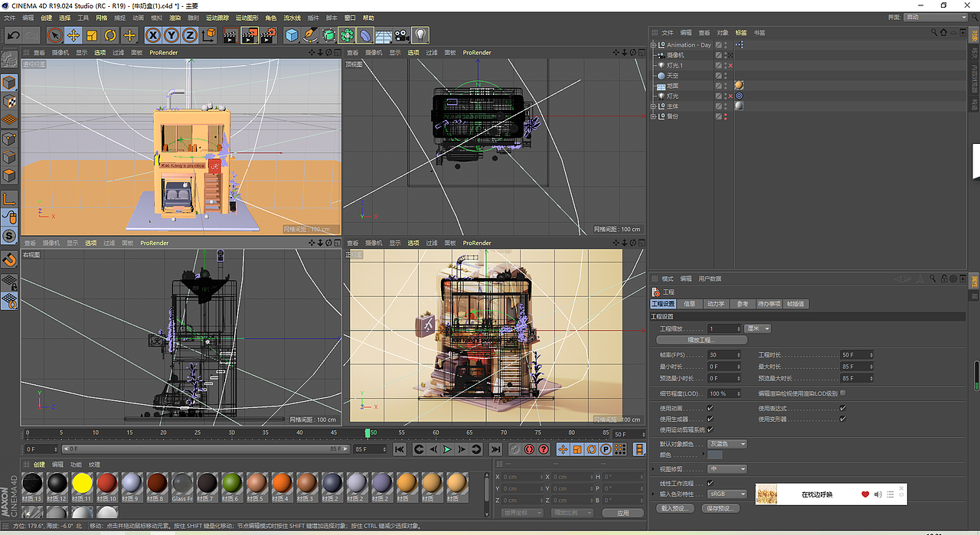This screenshot has width=980, height=535.
Task: Select the spline Pen tool
Action: point(310,35)
